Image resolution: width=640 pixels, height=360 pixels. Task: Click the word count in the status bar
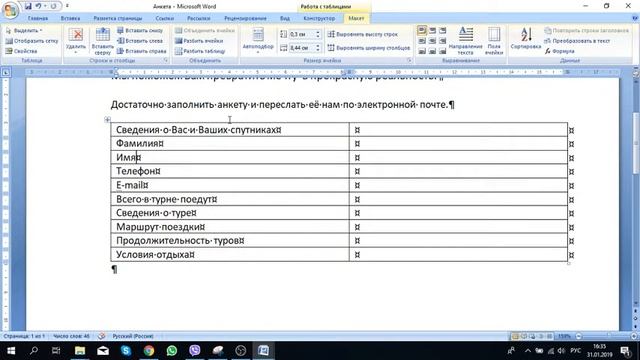[x=71, y=336]
